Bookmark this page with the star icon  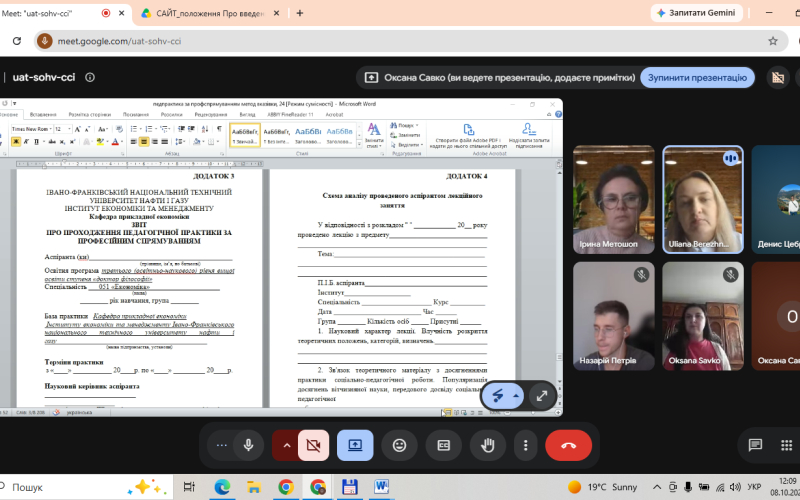click(772, 41)
